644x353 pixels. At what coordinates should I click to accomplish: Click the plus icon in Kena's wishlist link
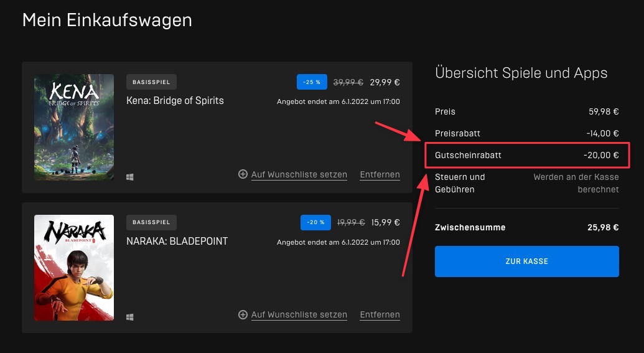pyautogui.click(x=243, y=174)
